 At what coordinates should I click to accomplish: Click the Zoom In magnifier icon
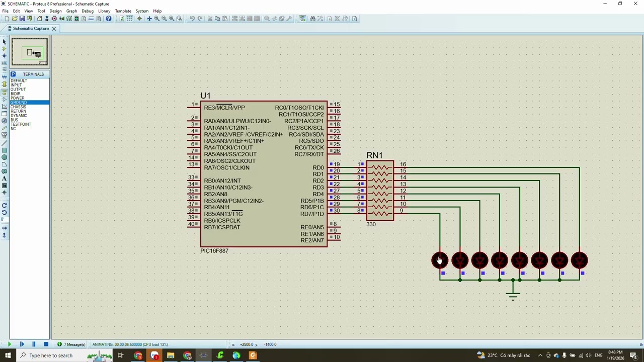tap(156, 19)
